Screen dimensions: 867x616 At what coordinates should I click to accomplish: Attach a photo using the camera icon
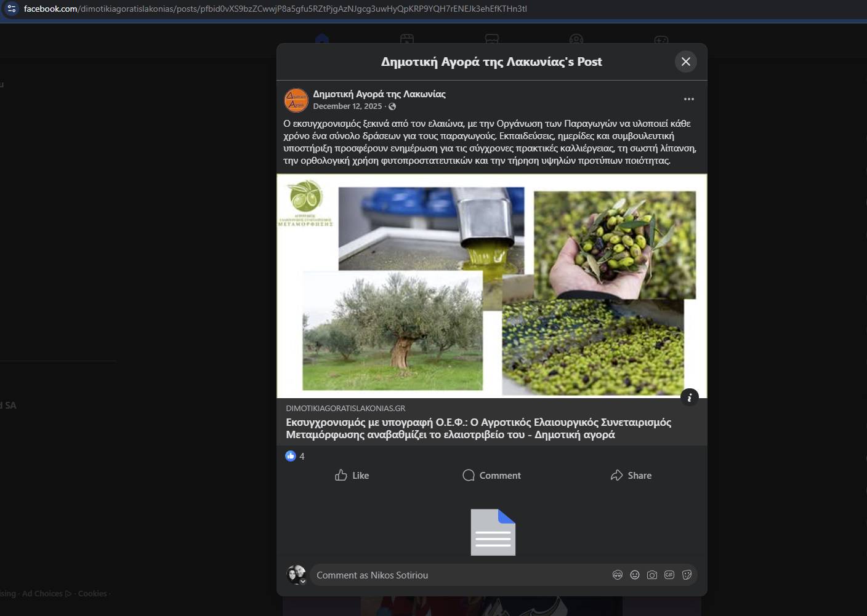tap(652, 575)
